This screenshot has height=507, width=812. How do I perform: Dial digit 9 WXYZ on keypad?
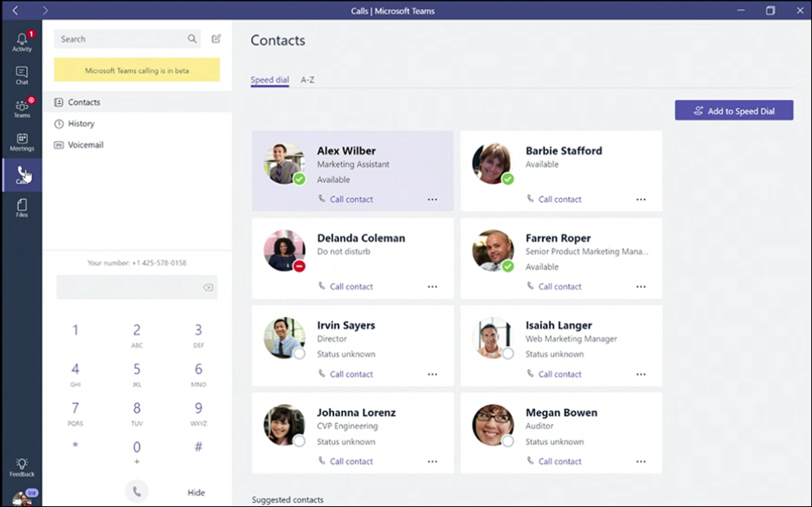198,413
